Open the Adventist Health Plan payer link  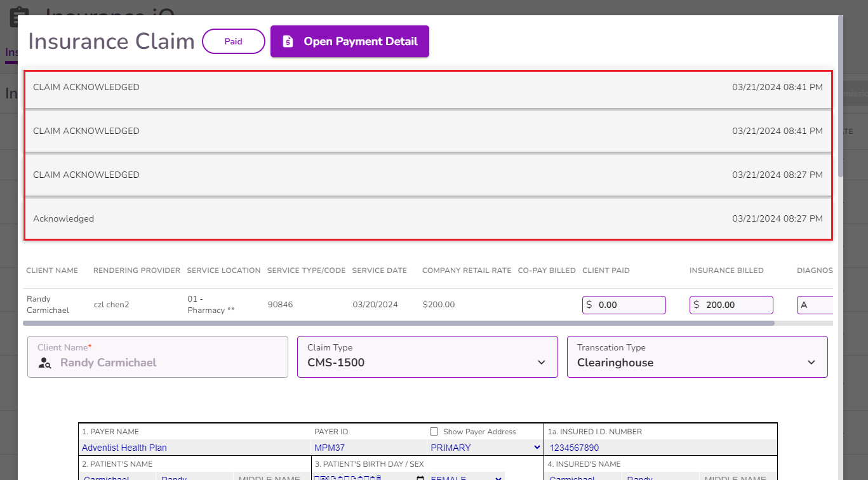(x=124, y=448)
